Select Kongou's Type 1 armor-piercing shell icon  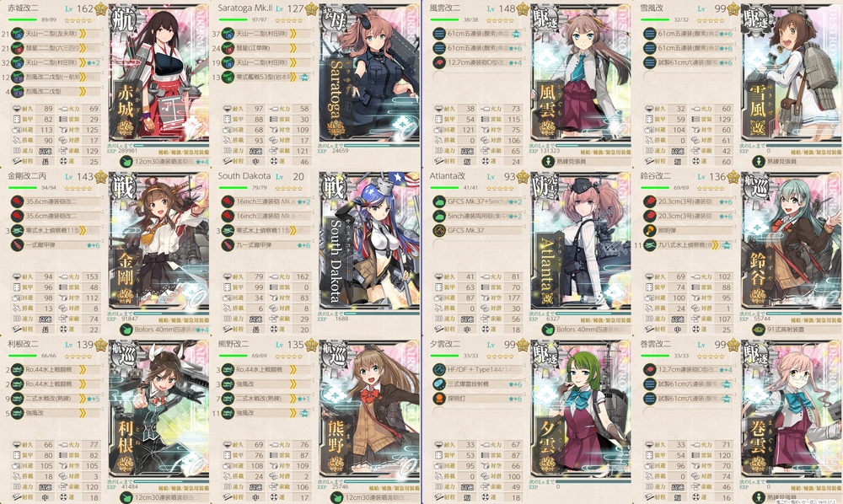(x=18, y=245)
